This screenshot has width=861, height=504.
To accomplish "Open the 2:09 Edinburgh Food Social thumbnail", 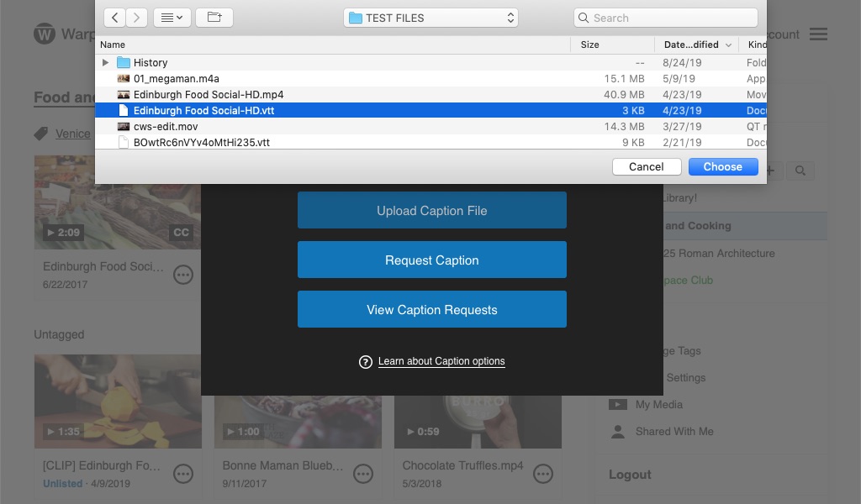I will click(118, 202).
